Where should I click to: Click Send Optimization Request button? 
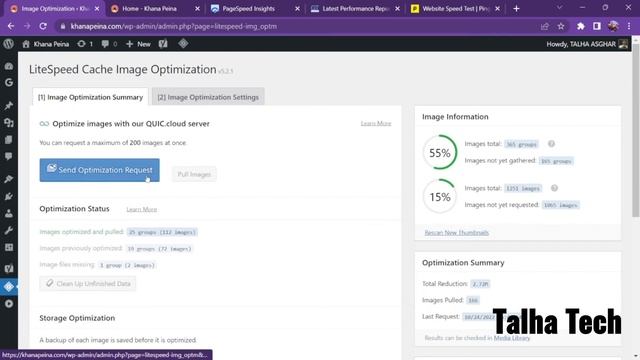click(x=100, y=170)
